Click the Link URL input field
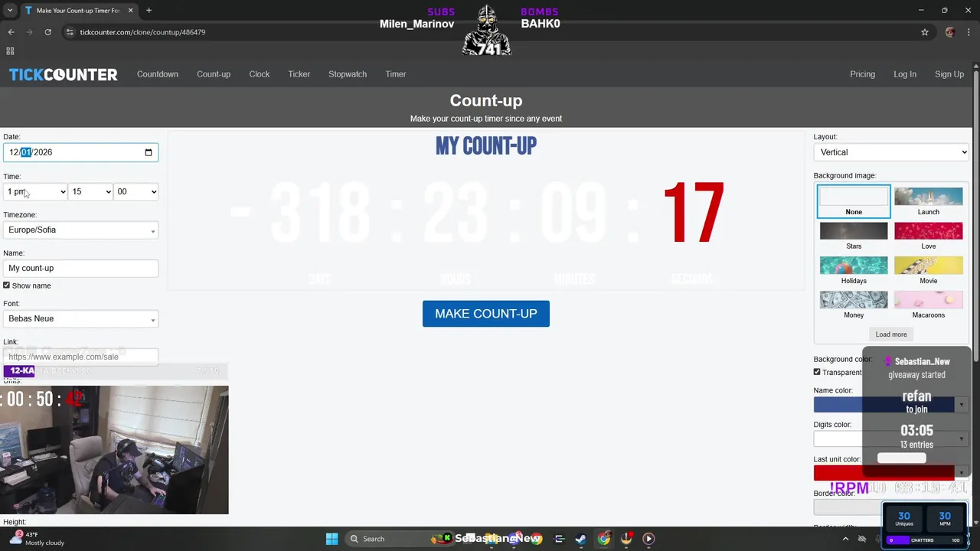Image resolution: width=980 pixels, height=551 pixels. point(80,357)
